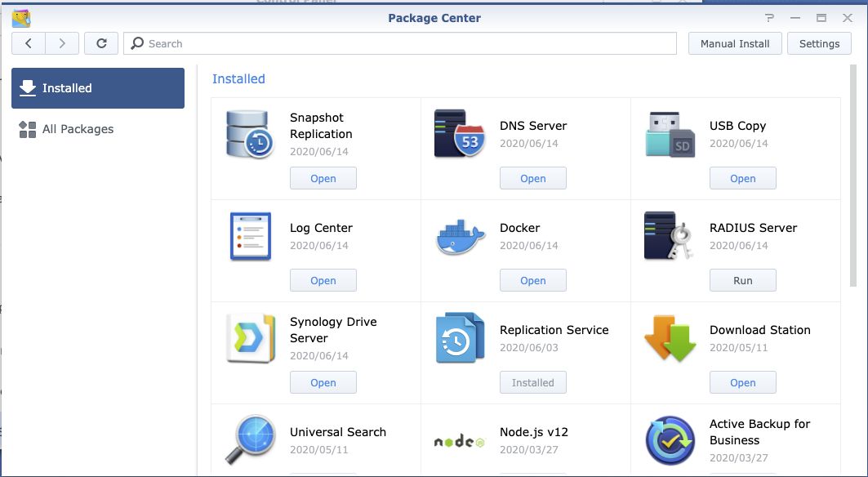This screenshot has height=477, width=868.
Task: Close the Package Center window
Action: click(848, 18)
